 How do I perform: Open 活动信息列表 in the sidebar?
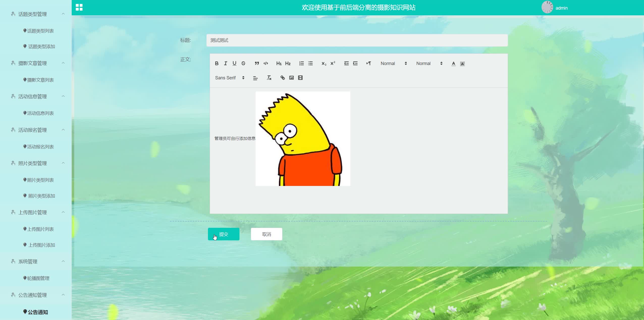coord(40,113)
